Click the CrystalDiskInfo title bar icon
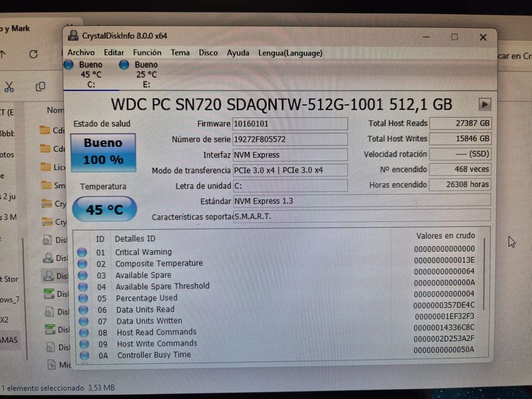The height and width of the screenshot is (399, 532). point(73,36)
